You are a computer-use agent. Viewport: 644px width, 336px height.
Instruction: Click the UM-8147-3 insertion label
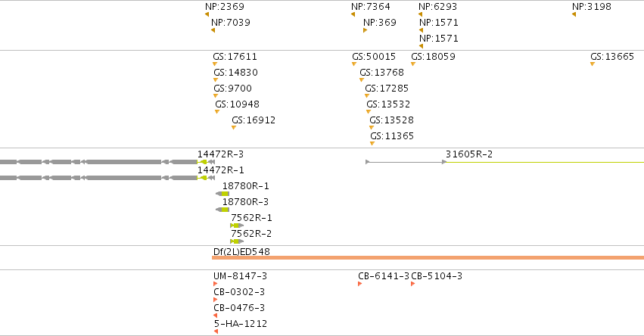(240, 276)
